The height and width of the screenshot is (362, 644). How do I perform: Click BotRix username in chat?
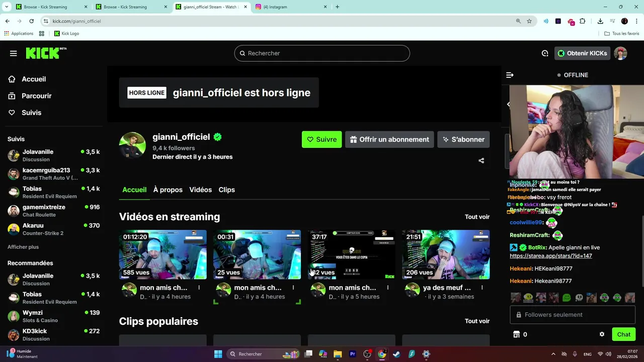coord(537,247)
